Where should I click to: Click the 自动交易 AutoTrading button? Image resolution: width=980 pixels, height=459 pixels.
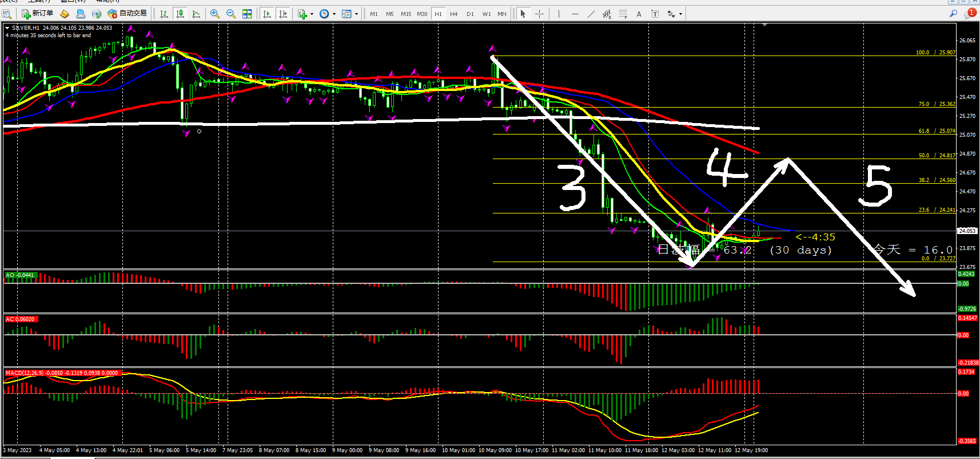coord(128,14)
